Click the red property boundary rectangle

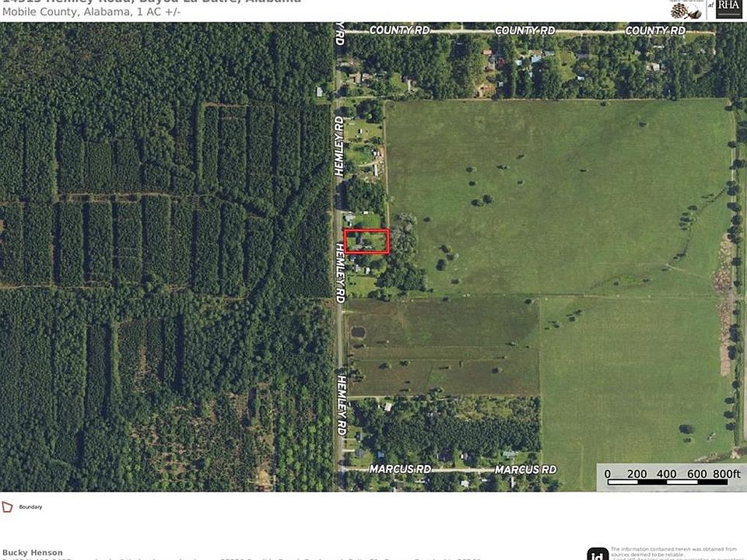pos(366,241)
